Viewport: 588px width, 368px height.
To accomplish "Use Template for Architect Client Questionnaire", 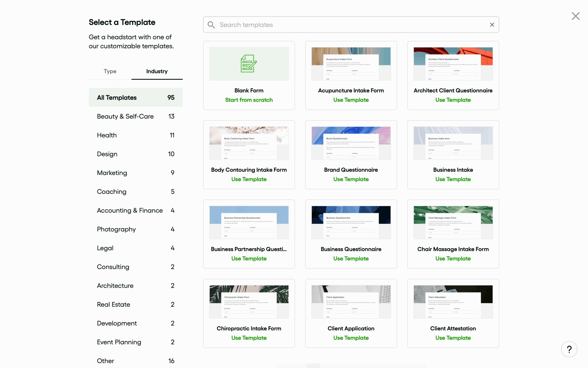I will [x=453, y=100].
